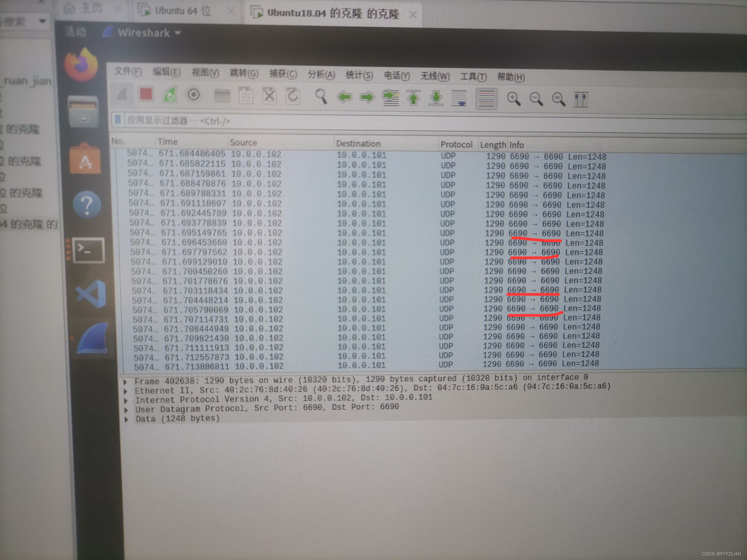Open Help from the dock
The width and height of the screenshot is (747, 560).
(x=87, y=205)
